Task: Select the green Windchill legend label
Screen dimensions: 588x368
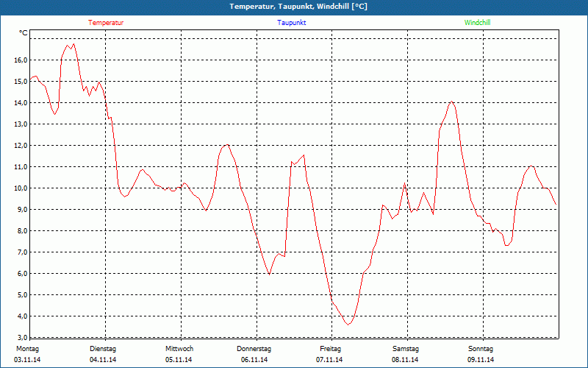Action: click(x=477, y=23)
